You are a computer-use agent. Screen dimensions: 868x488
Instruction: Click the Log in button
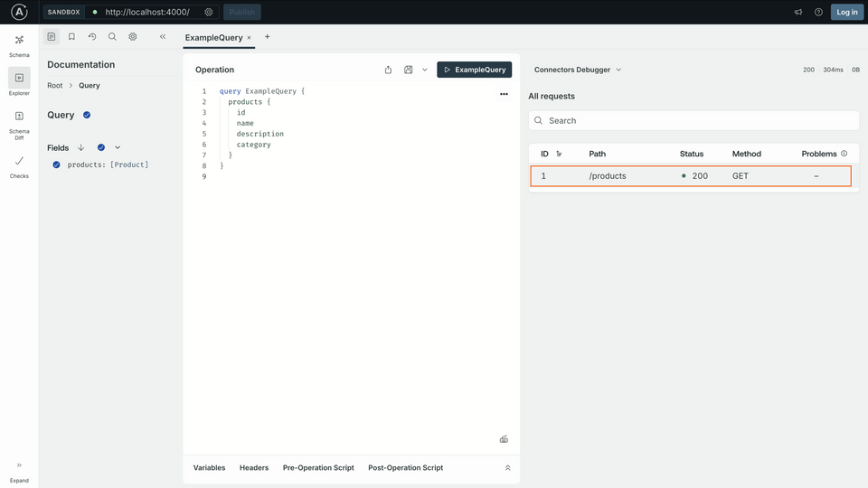847,12
